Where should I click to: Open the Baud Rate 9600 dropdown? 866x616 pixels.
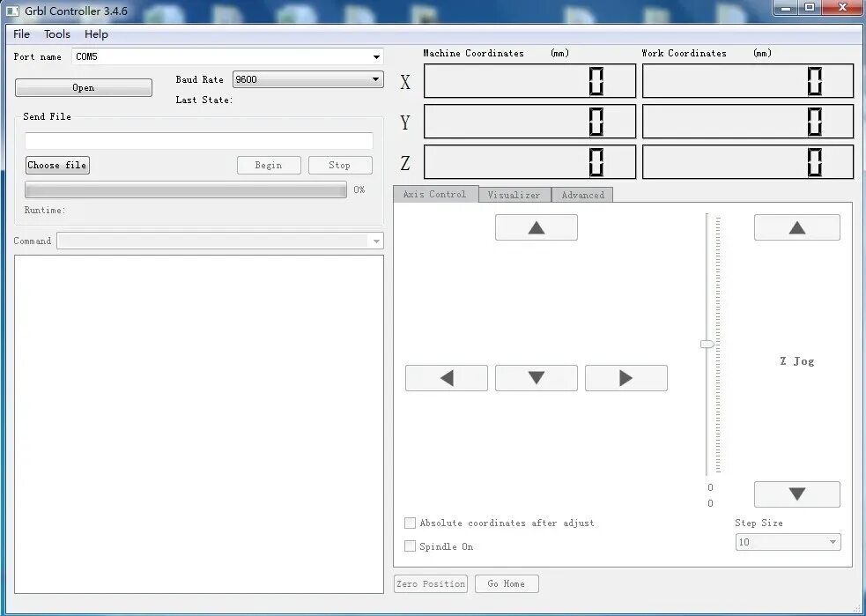(375, 79)
